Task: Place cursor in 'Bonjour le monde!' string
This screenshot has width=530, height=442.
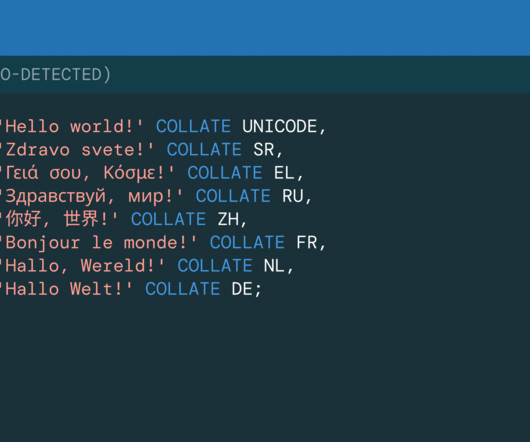Action: [x=99, y=243]
